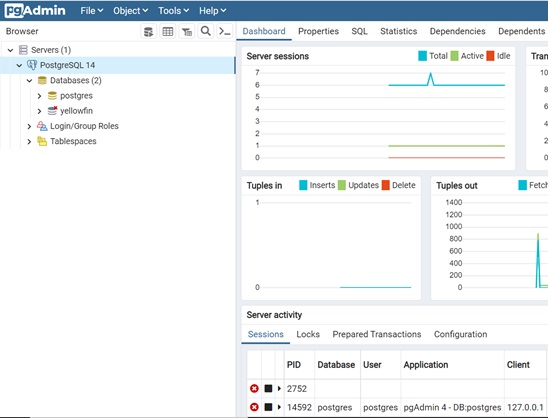Launch the PSQL Tool terminal icon
The height and width of the screenshot is (418, 548).
tap(225, 31)
